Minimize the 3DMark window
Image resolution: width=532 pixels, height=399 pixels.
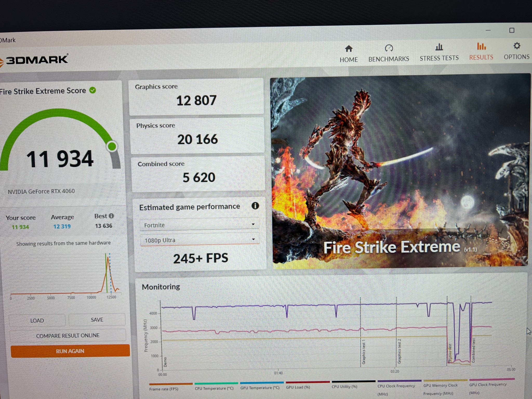[x=488, y=30]
